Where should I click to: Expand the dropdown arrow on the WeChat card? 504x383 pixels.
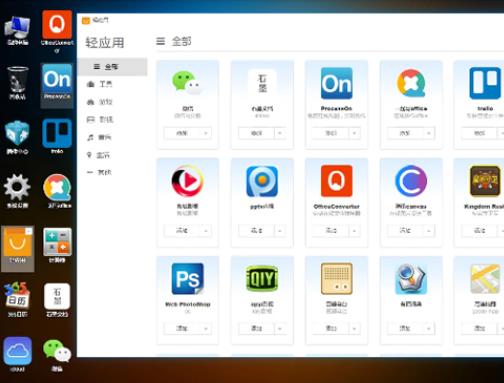point(206,133)
